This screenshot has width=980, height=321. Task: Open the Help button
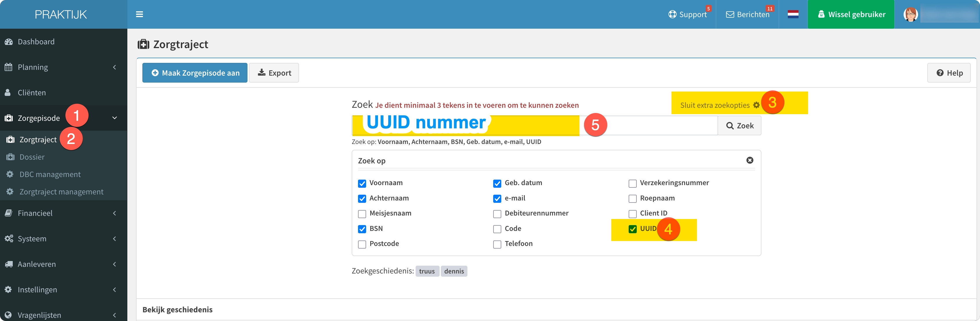(x=949, y=73)
